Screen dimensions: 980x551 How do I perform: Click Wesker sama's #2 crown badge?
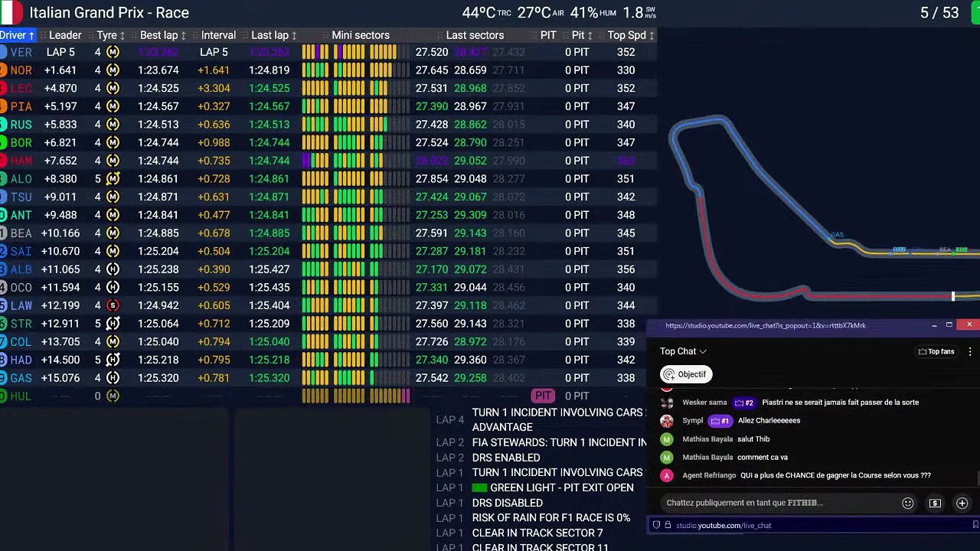pyautogui.click(x=743, y=403)
